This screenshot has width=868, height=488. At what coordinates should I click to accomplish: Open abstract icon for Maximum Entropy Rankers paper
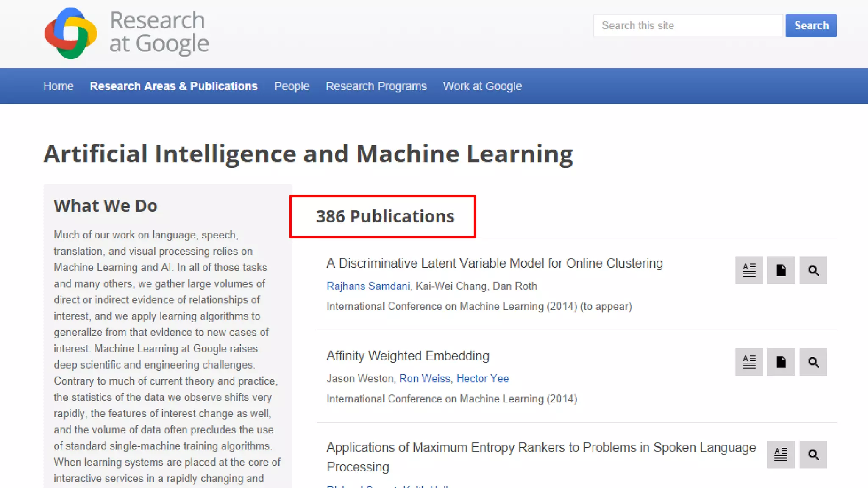point(781,455)
